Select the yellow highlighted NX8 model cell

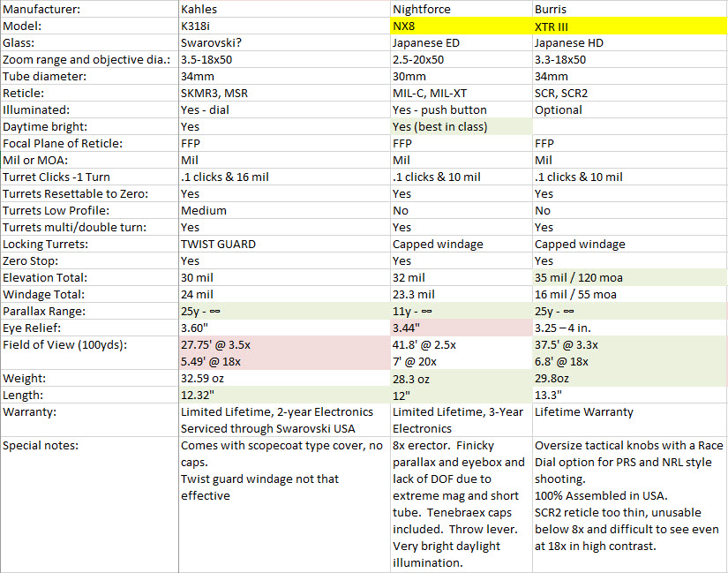[x=461, y=26]
